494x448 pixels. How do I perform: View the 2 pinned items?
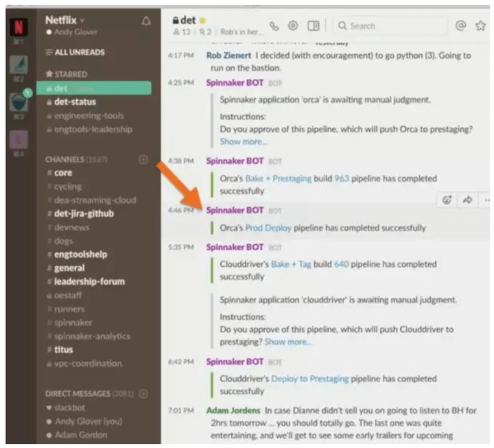(205, 32)
